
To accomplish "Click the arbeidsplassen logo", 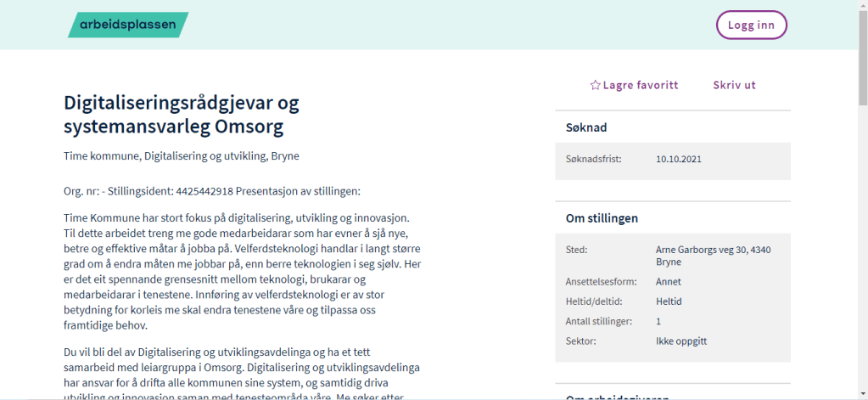I will (128, 25).
